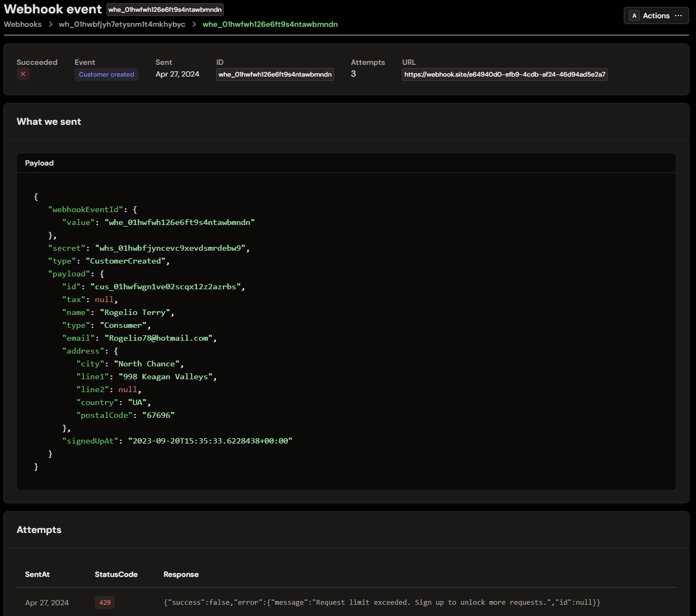Click the SentAt column header
The image size is (696, 616).
click(x=37, y=574)
